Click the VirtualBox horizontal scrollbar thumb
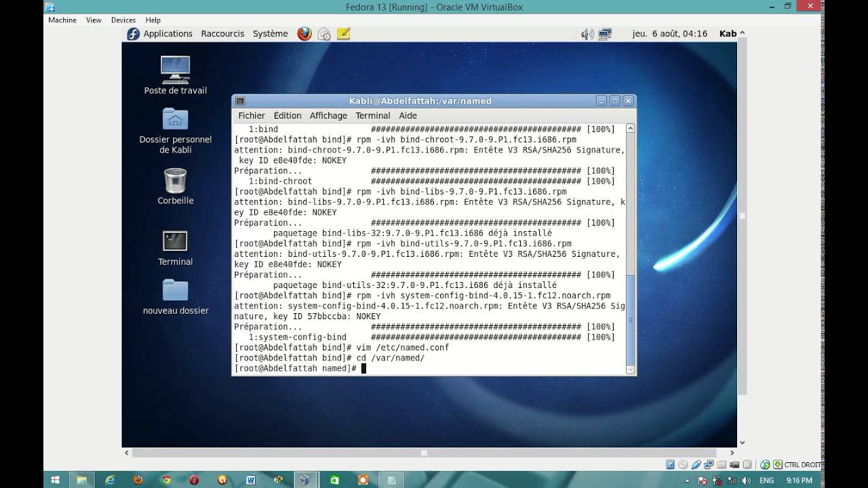868x488 pixels. (x=425, y=453)
